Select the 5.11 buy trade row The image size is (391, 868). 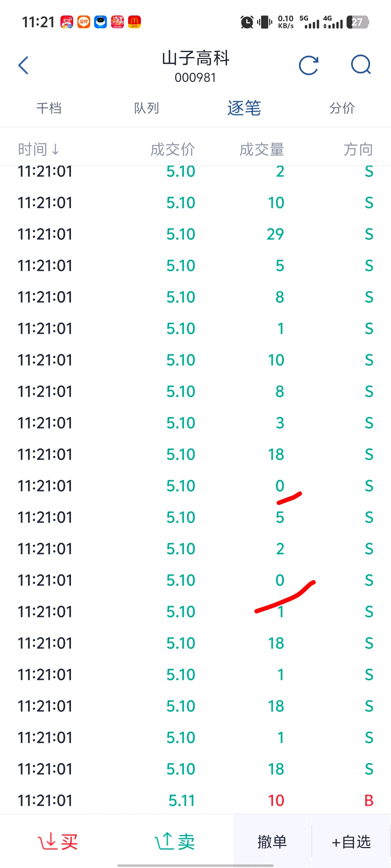(x=195, y=800)
